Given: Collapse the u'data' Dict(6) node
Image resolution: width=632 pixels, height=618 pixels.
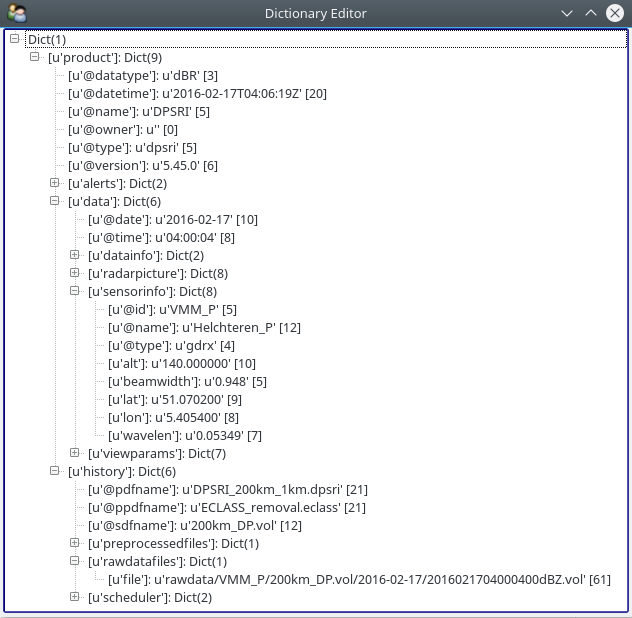Looking at the screenshot, I should [x=54, y=201].
